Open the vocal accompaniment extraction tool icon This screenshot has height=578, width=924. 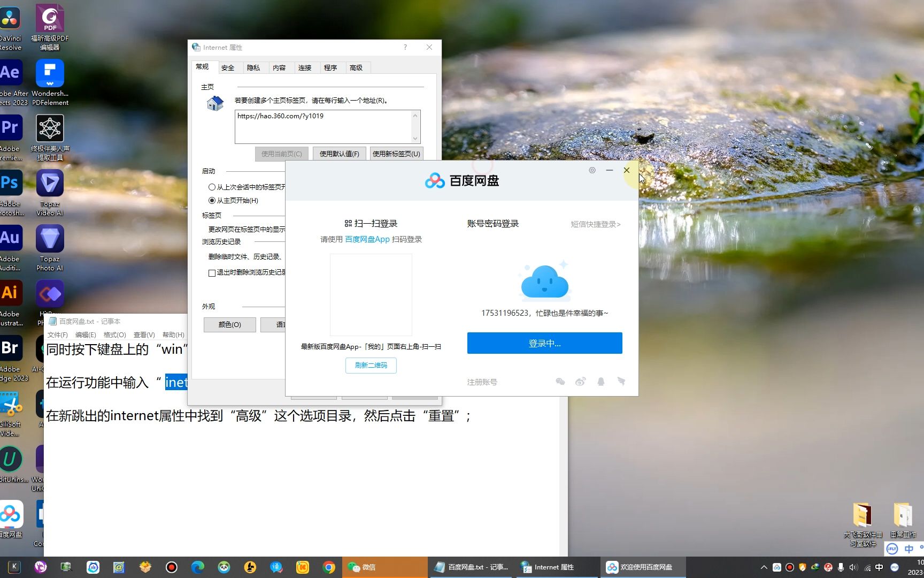[x=50, y=138]
